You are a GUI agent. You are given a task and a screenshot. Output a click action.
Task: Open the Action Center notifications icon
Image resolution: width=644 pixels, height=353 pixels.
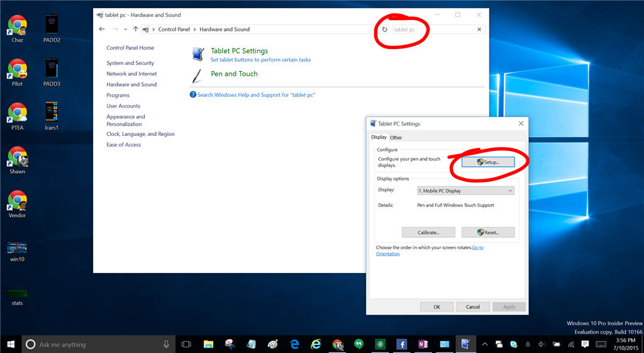[x=586, y=344]
